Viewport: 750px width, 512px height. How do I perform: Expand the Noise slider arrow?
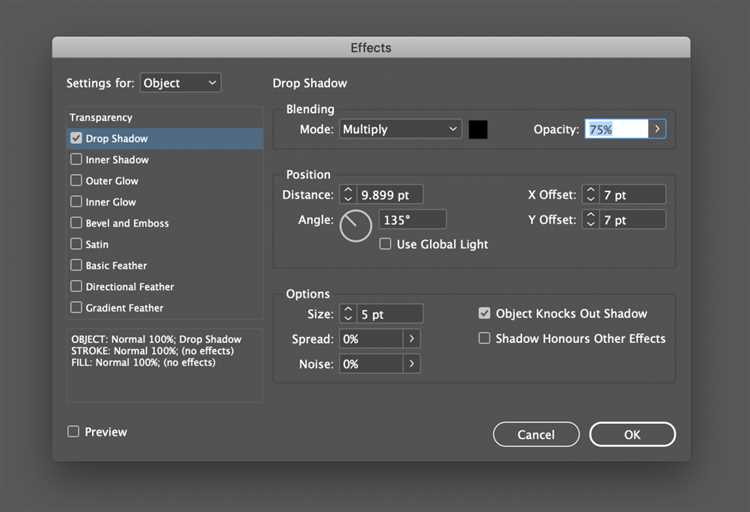click(411, 364)
